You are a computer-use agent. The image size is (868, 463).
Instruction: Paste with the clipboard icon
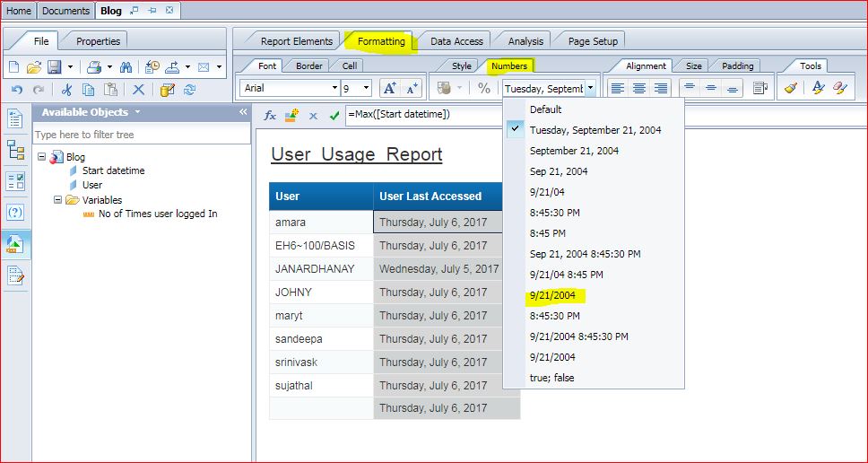click(x=110, y=90)
